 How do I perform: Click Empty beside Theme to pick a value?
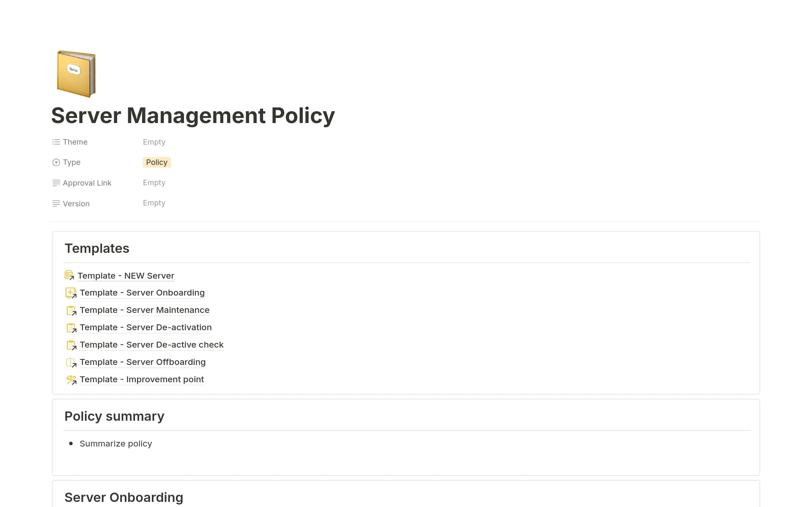[154, 142]
